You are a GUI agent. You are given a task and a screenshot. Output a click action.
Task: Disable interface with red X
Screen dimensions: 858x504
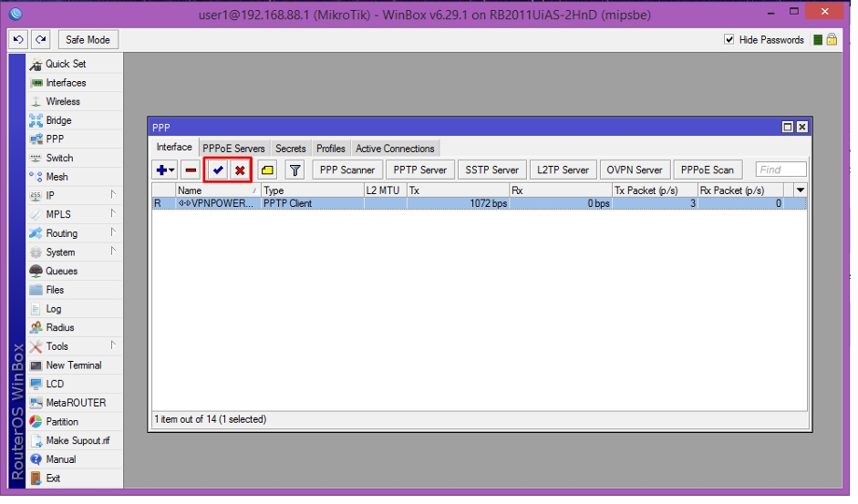pyautogui.click(x=240, y=170)
